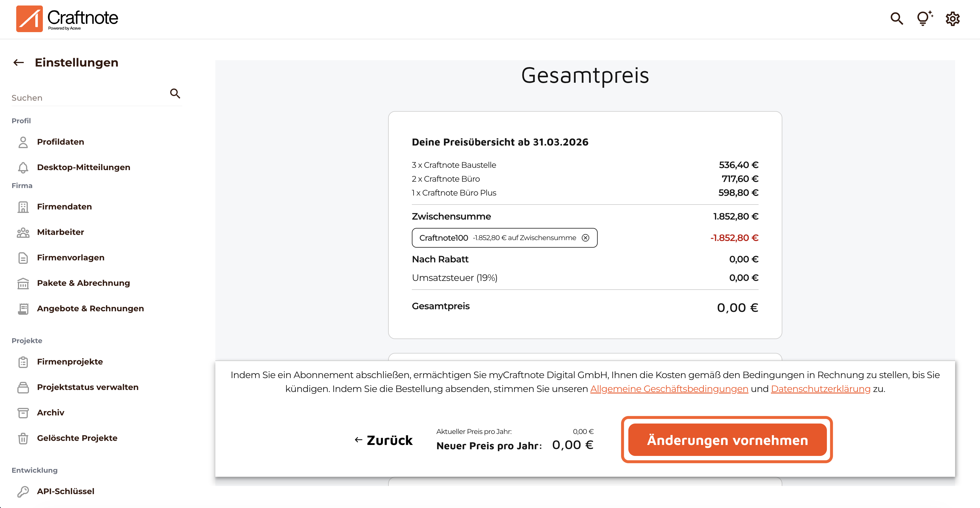The image size is (980, 508).
Task: Open the Mitarbeiter section
Action: click(x=60, y=232)
